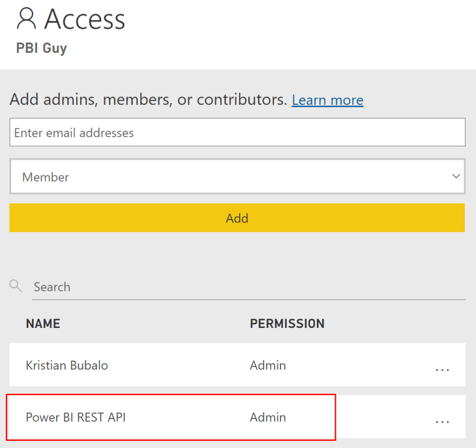Focus the Search users field
476x448 pixels.
tap(249, 287)
